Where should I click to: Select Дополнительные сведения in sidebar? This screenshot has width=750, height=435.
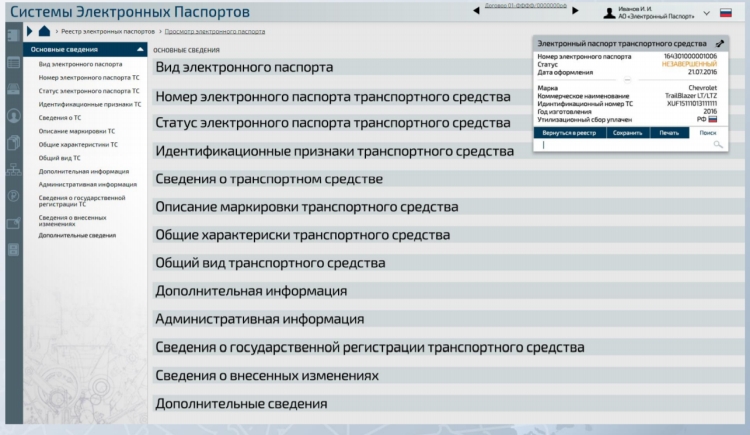pyautogui.click(x=77, y=235)
